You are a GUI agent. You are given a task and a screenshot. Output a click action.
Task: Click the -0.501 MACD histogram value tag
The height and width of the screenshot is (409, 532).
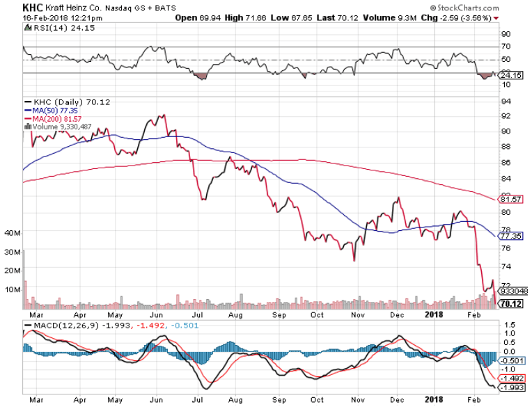512,360
